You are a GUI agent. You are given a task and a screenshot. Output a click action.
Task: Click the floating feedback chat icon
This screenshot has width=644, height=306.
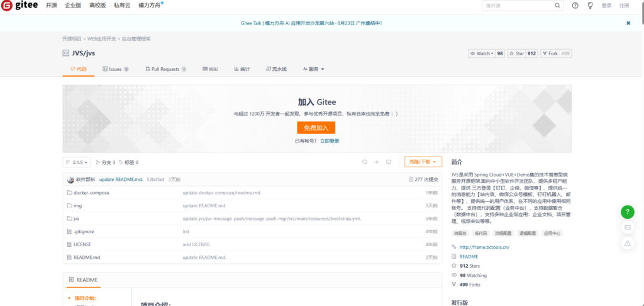click(x=627, y=227)
